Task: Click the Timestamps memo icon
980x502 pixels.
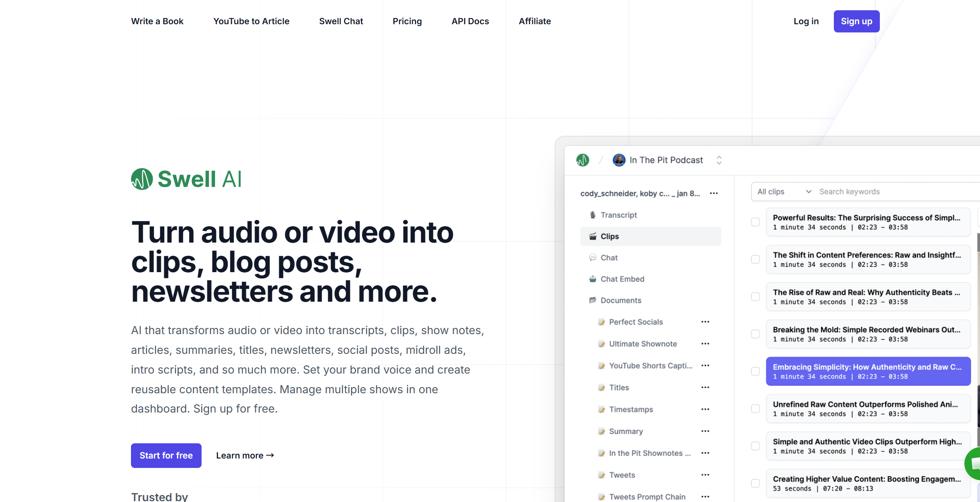Action: click(x=601, y=410)
